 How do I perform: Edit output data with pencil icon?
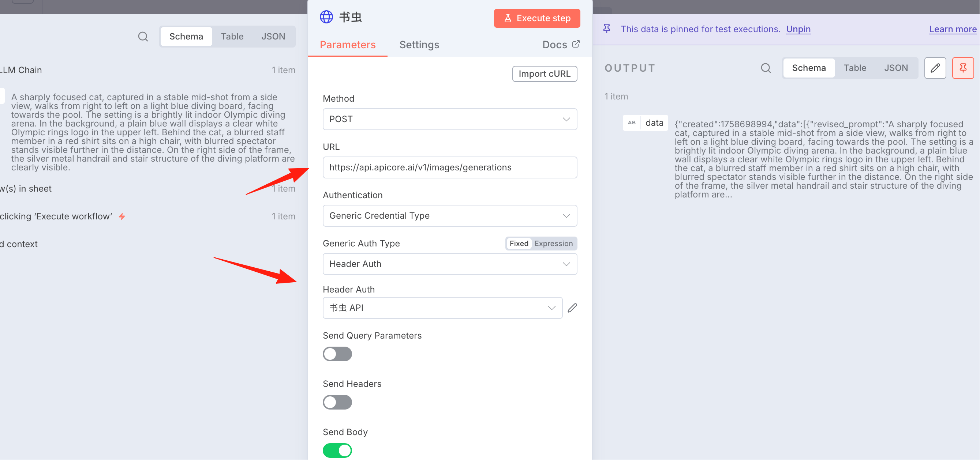935,68
